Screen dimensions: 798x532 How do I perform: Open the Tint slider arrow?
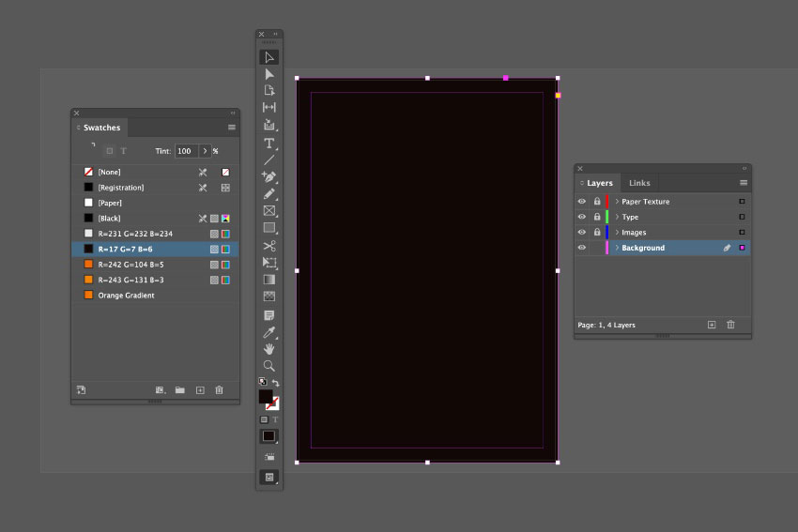pos(205,151)
